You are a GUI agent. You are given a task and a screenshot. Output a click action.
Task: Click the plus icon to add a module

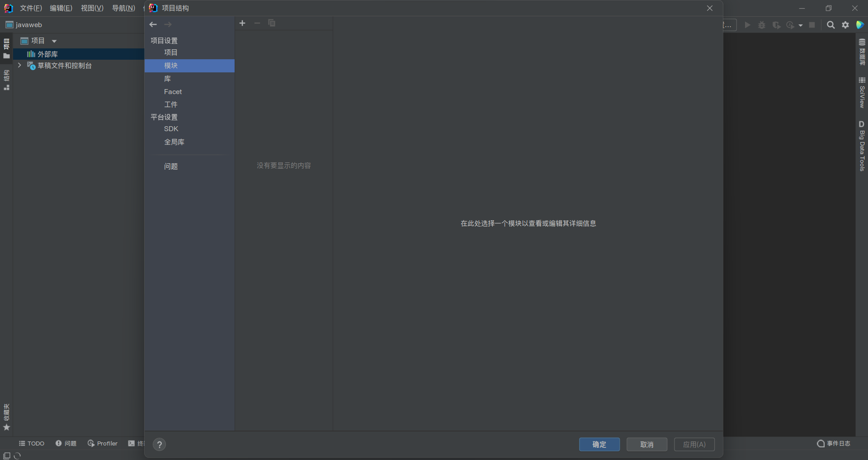tap(242, 23)
